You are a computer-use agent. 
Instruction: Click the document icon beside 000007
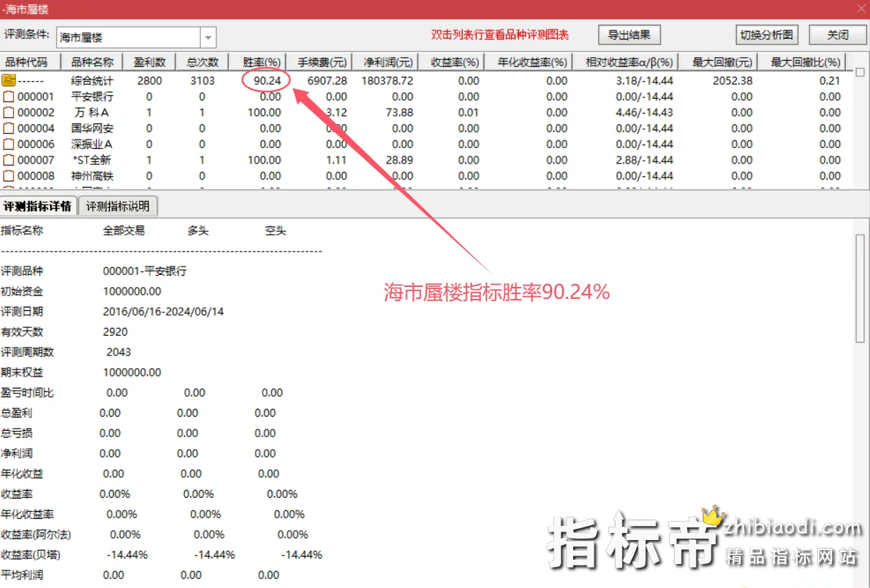(8, 160)
